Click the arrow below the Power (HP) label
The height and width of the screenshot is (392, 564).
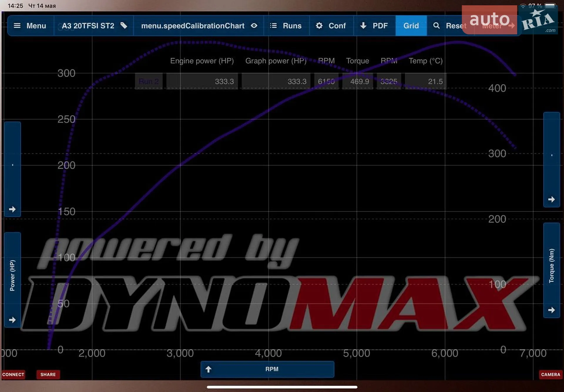[x=12, y=320]
